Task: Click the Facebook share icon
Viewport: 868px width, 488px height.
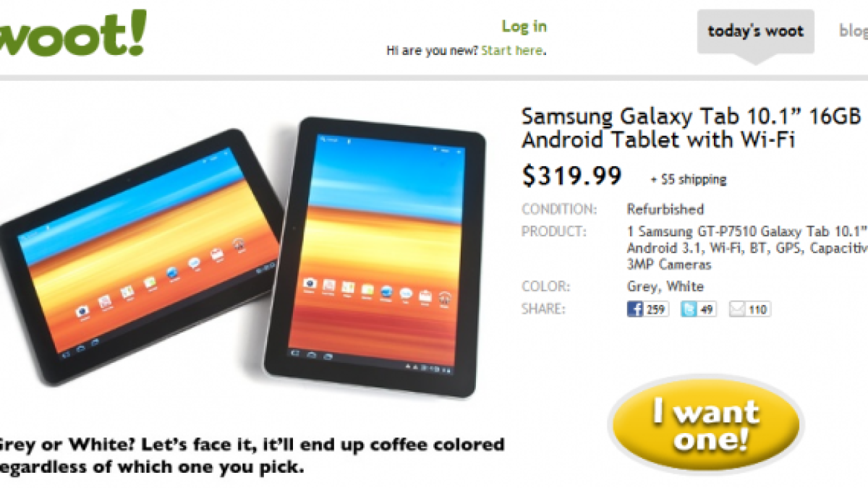Action: click(x=635, y=309)
